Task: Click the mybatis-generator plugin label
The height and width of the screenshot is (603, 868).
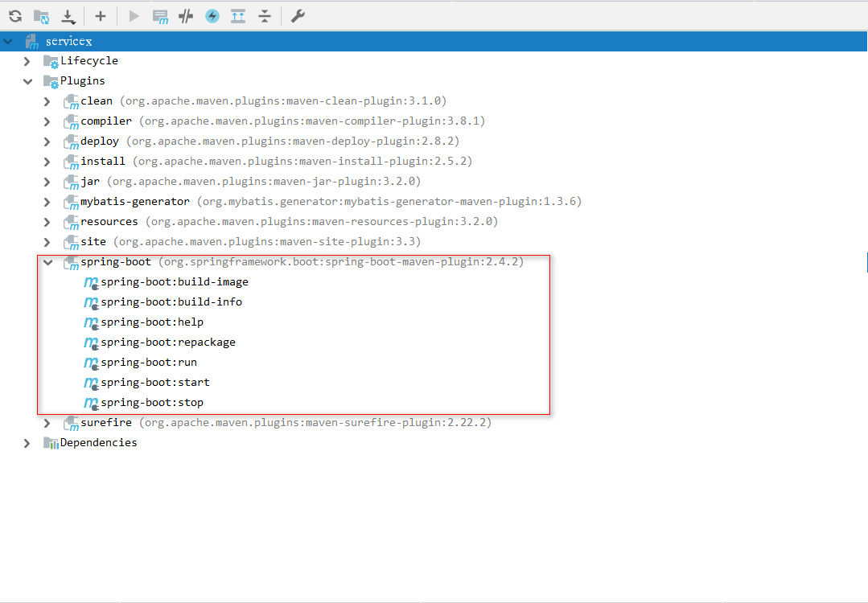Action: [135, 201]
